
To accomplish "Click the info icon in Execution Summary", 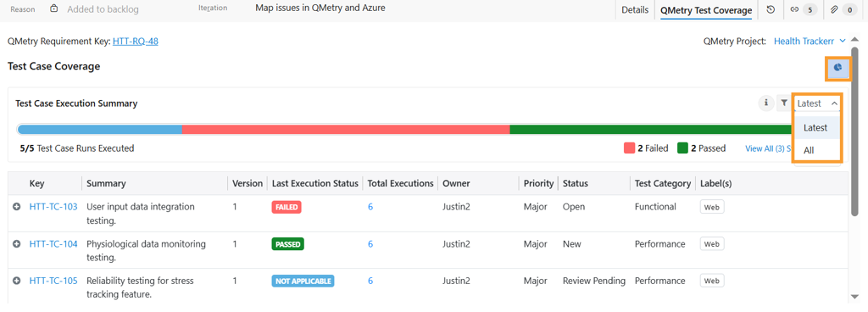I will tap(766, 103).
